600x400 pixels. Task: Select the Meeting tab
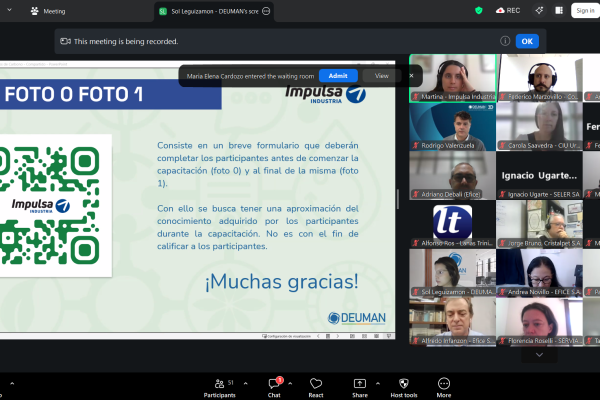tap(48, 11)
